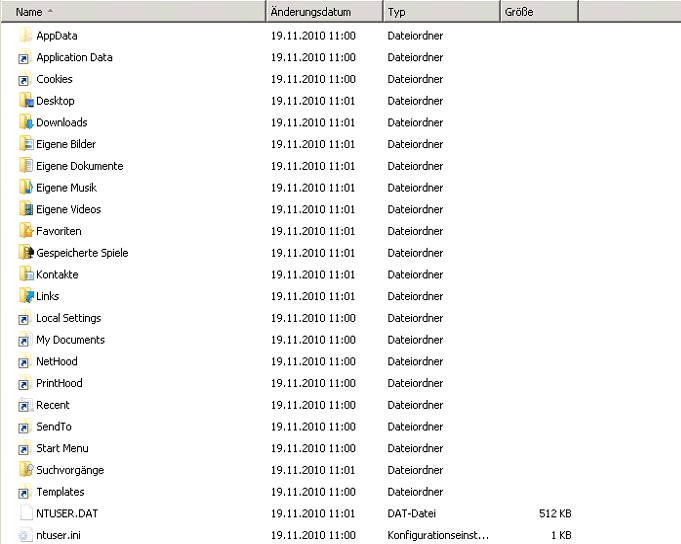The height and width of the screenshot is (544, 681).
Task: Click the Eigene Videos folder name
Action: tap(68, 210)
